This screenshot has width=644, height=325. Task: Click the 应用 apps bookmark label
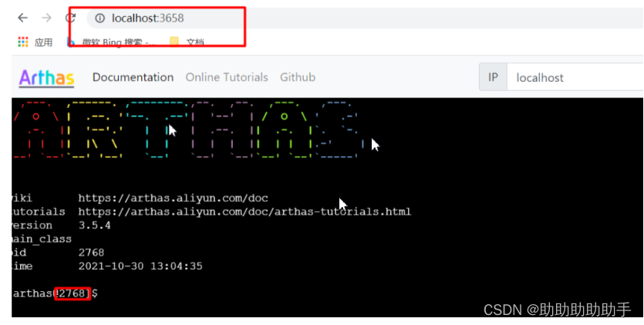click(x=43, y=42)
